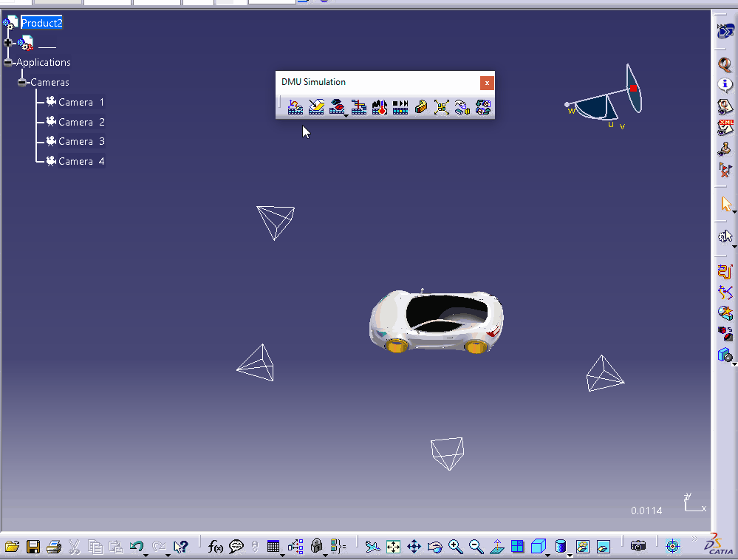Click the Save disk icon
This screenshot has height=560, width=738.
tap(33, 547)
